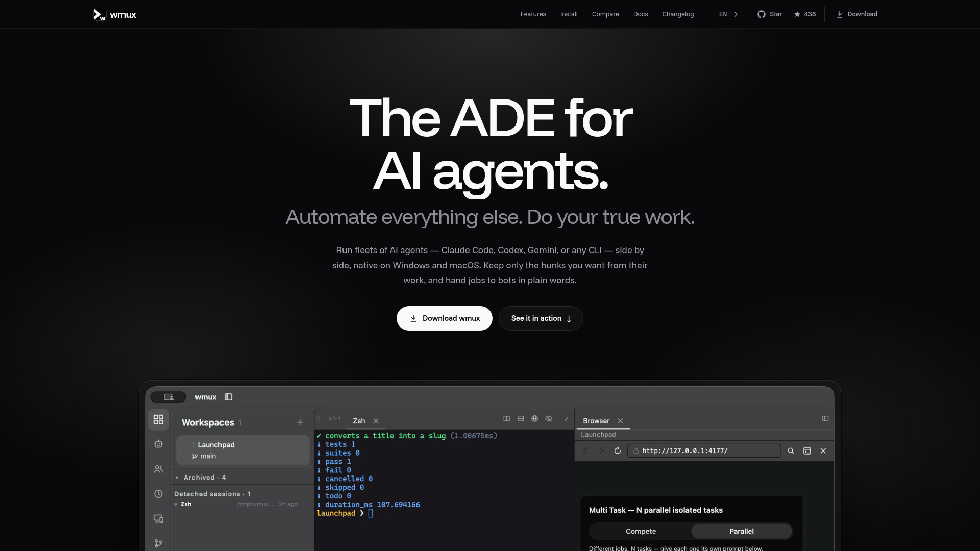The image size is (980, 551).
Task: Click the GitHub Star icon link
Action: tap(770, 14)
